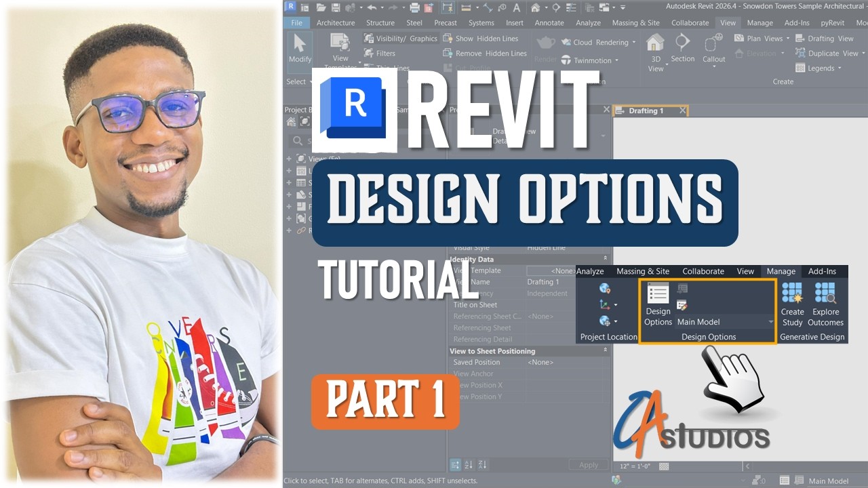868x488 pixels.
Task: Click the View Name value Drafting 1
Action: point(543,282)
